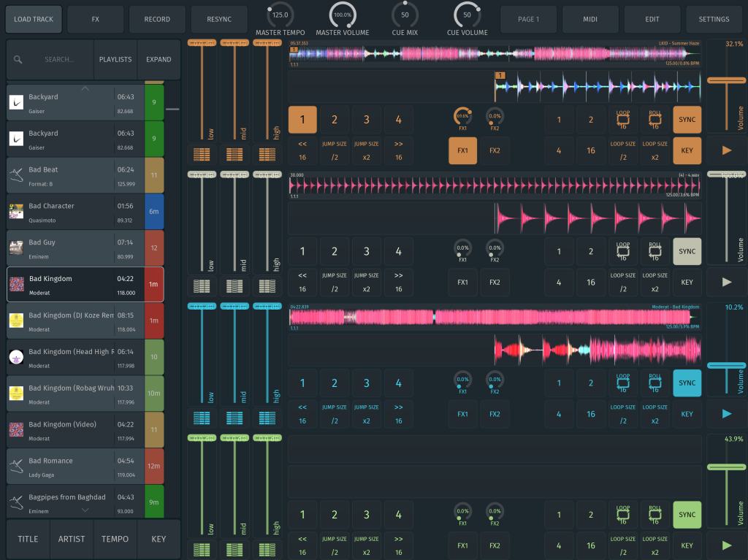The image size is (748, 560).
Task: Click the down chevron below the track list
Action: (85, 510)
